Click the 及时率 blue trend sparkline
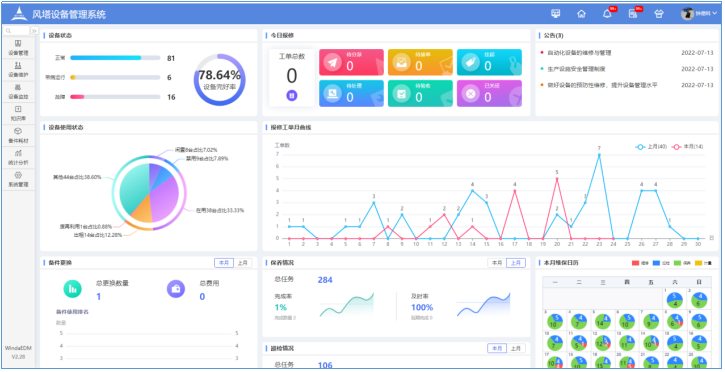Image resolution: width=725 pixels, height=372 pixels. pos(483,305)
